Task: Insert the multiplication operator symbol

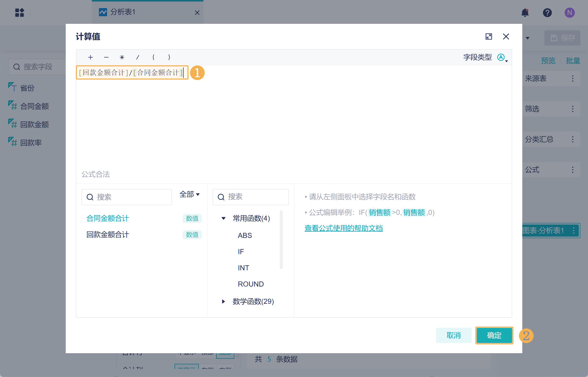Action: pos(122,57)
